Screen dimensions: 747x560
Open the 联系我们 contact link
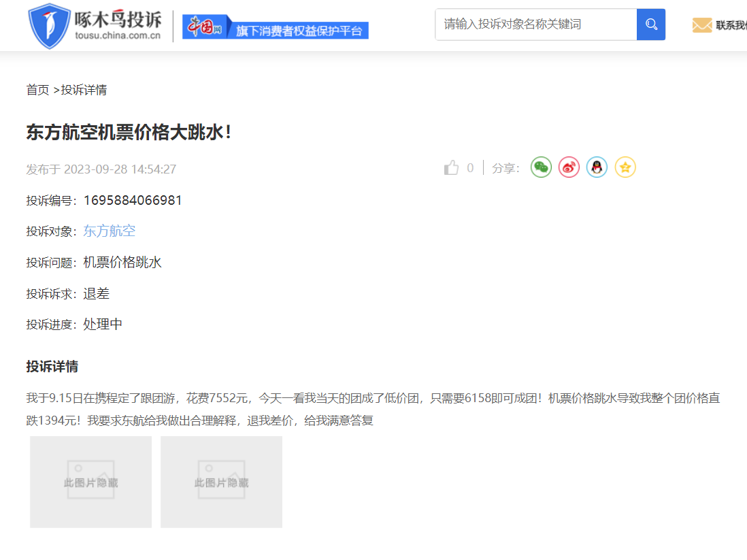pyautogui.click(x=731, y=25)
